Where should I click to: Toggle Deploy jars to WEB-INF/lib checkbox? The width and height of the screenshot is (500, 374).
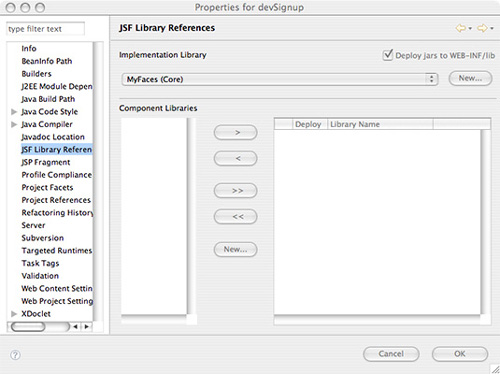[x=387, y=55]
